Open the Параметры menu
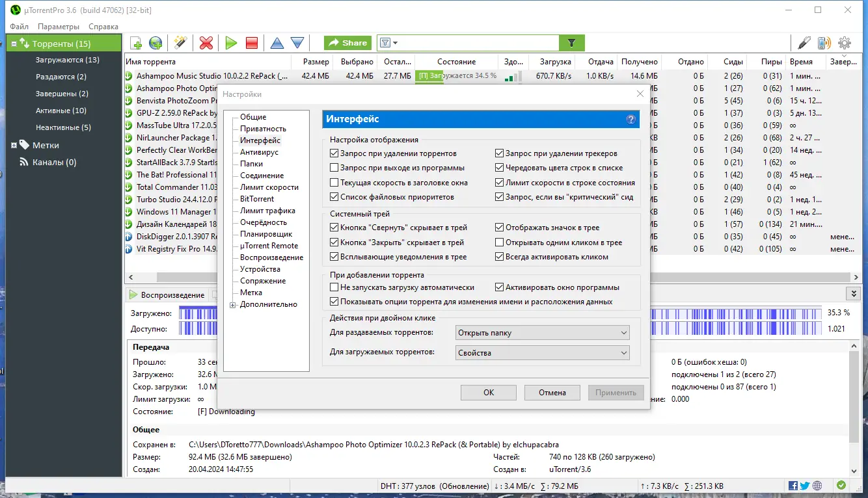868x498 pixels. (59, 27)
